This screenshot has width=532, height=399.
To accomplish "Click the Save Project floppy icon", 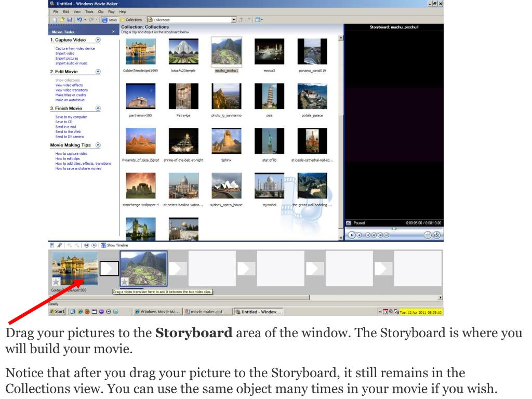I will tap(70, 20).
